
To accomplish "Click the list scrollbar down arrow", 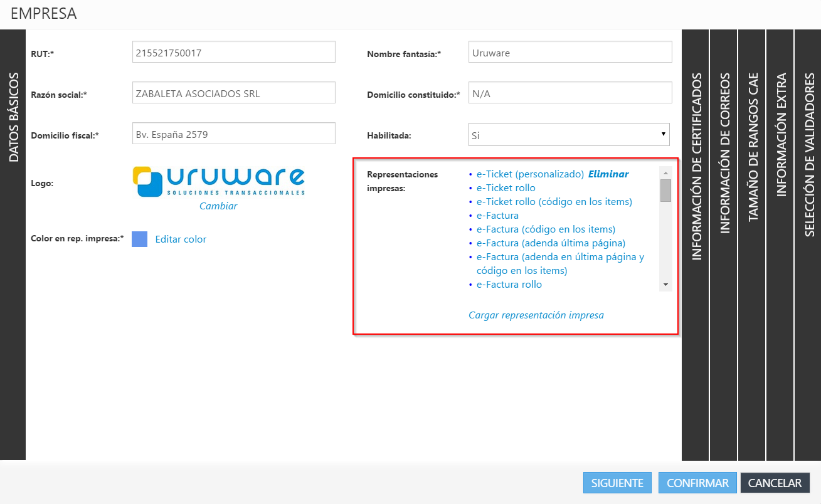I will [x=665, y=285].
